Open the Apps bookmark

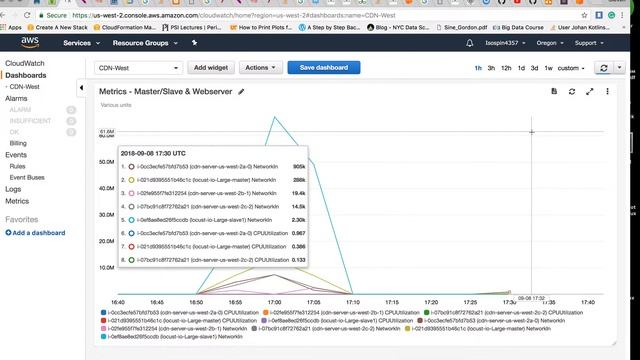click(11, 27)
